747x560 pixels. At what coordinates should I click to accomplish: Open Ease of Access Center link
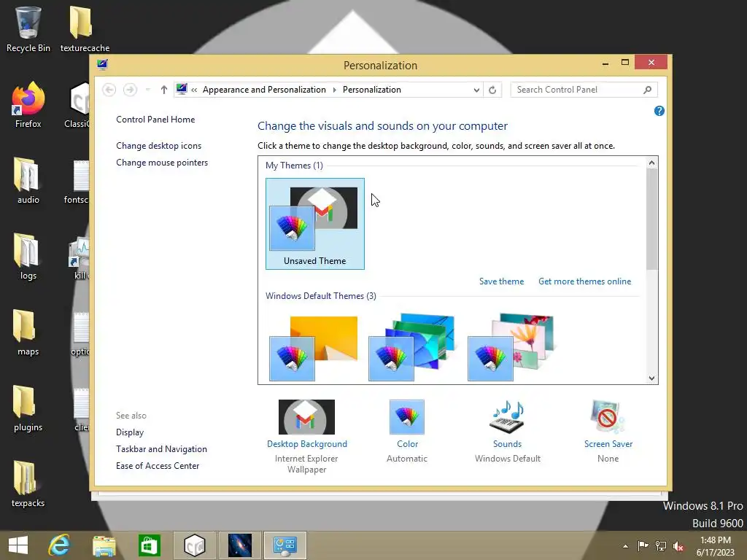(158, 466)
